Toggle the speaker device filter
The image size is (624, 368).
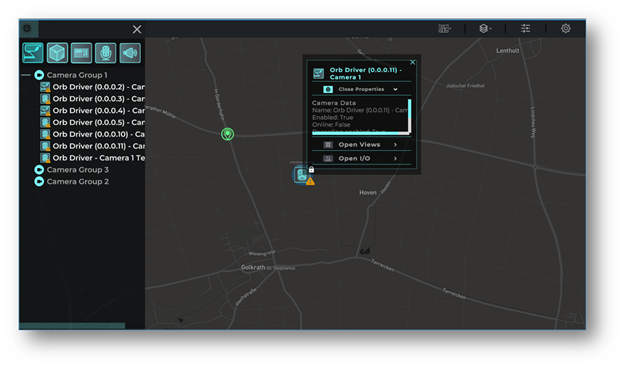[130, 53]
